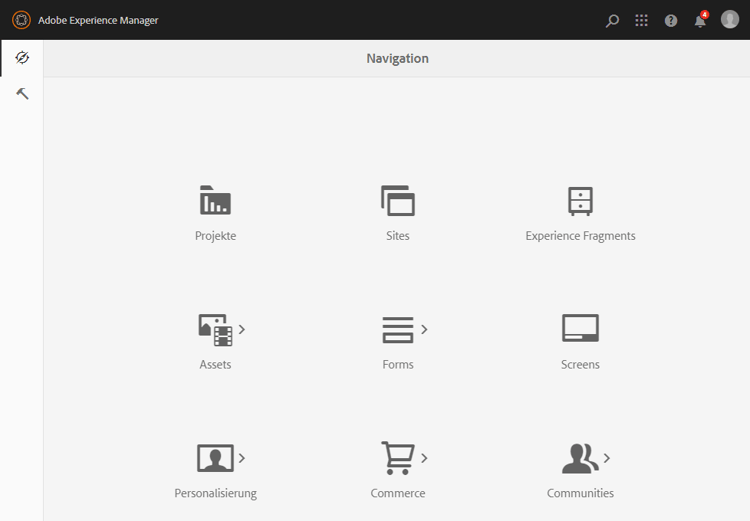Image resolution: width=750 pixels, height=521 pixels.
Task: Click the Screens label
Action: 580,365
